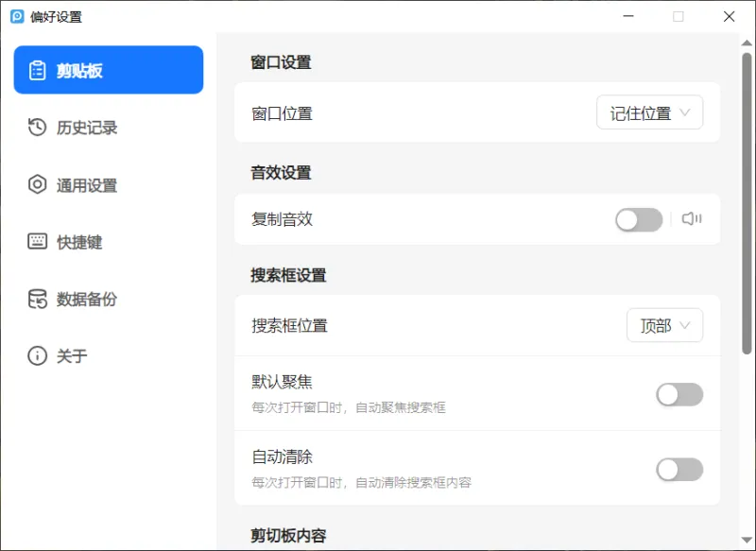
Task: Enable the 复制音效 sound toggle
Action: tap(638, 218)
